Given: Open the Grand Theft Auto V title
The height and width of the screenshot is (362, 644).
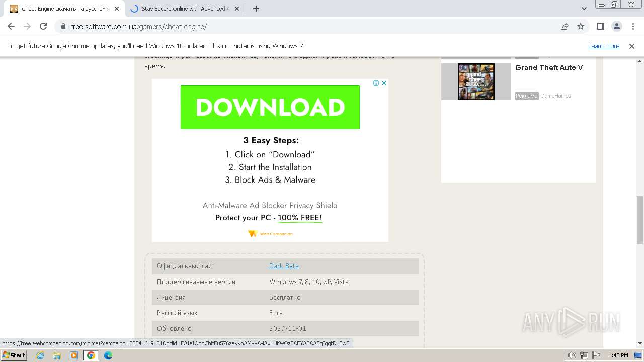Looking at the screenshot, I should (549, 68).
